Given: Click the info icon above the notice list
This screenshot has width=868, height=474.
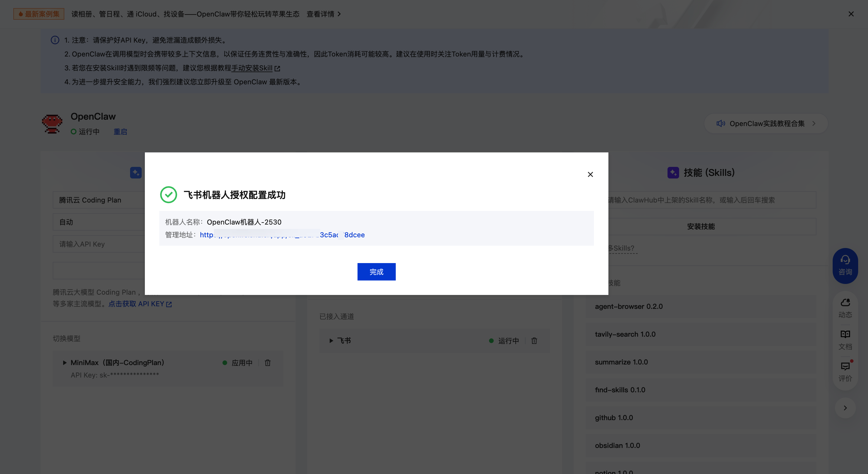Looking at the screenshot, I should 55,40.
